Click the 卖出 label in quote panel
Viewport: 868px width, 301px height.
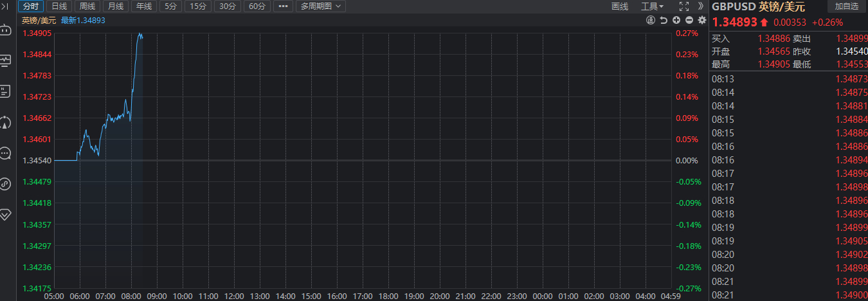tap(802, 39)
